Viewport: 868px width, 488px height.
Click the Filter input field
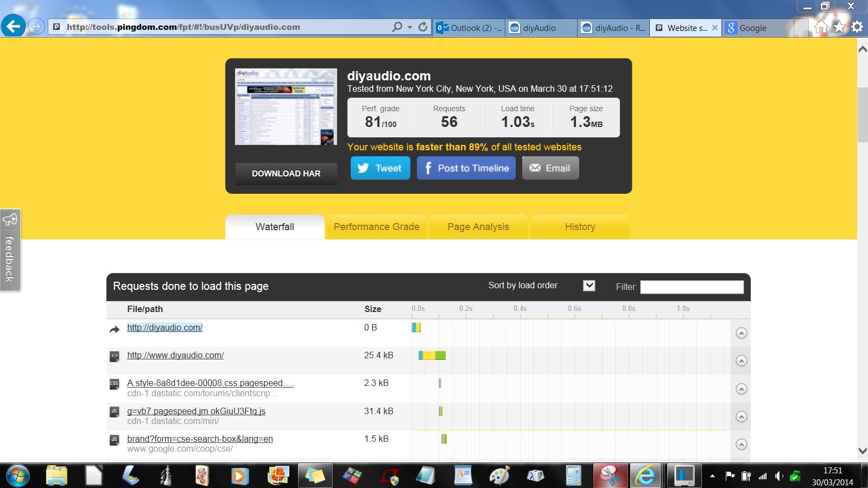(692, 287)
